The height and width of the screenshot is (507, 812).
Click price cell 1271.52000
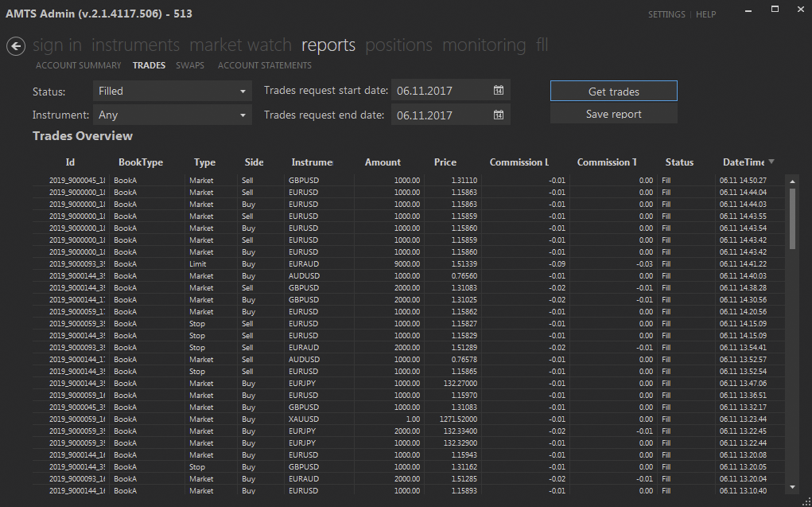click(458, 419)
